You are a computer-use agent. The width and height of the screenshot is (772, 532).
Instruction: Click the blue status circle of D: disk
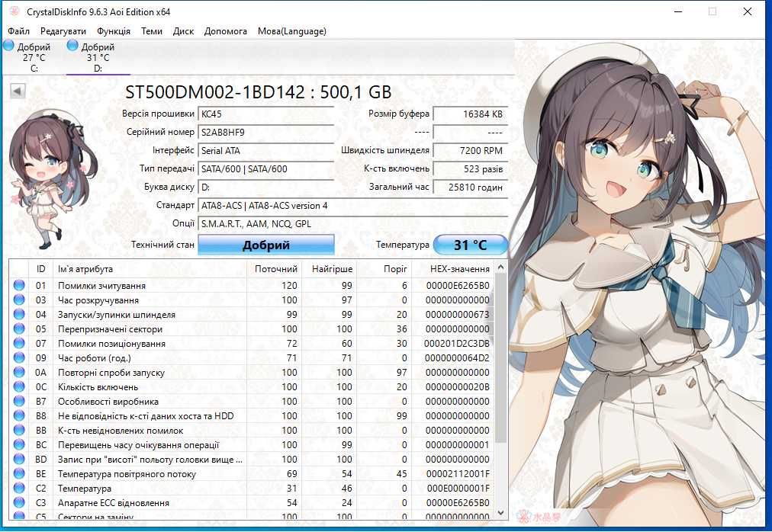(x=72, y=46)
